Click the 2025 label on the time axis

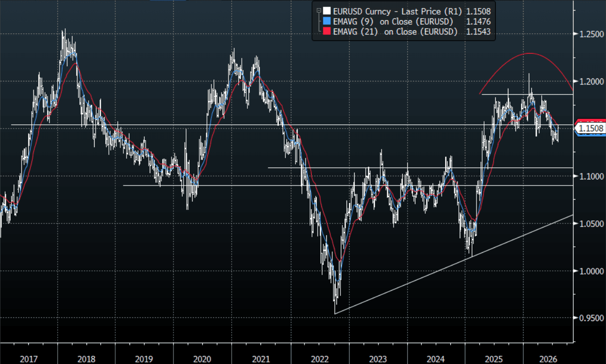(x=494, y=359)
